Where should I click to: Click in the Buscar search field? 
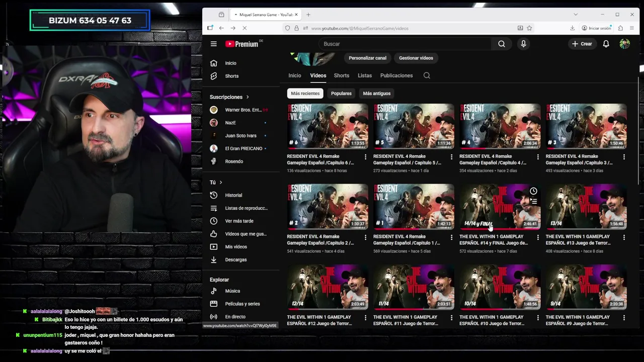click(405, 44)
